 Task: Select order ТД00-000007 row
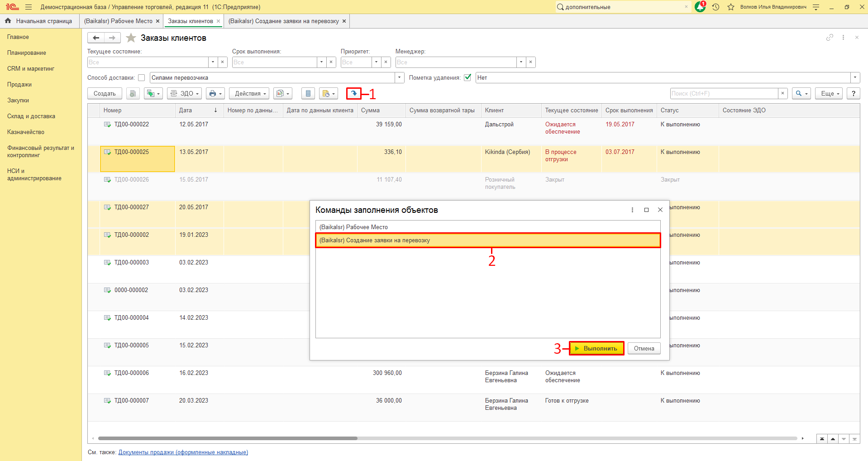click(x=473, y=408)
